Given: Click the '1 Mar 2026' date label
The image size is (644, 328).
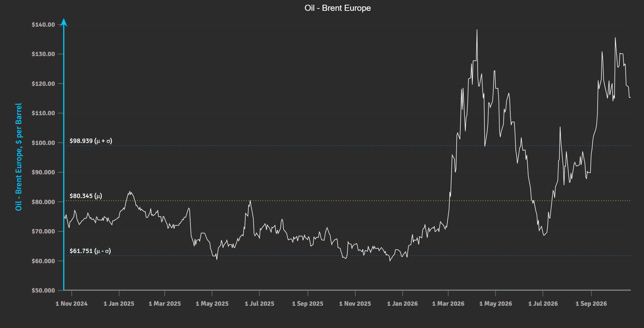Looking at the screenshot, I should (x=448, y=304).
